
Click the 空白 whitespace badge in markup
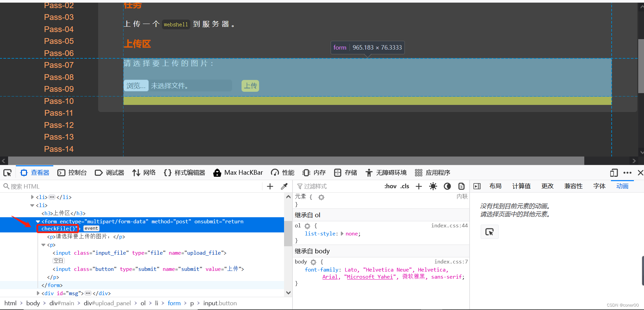click(x=58, y=260)
